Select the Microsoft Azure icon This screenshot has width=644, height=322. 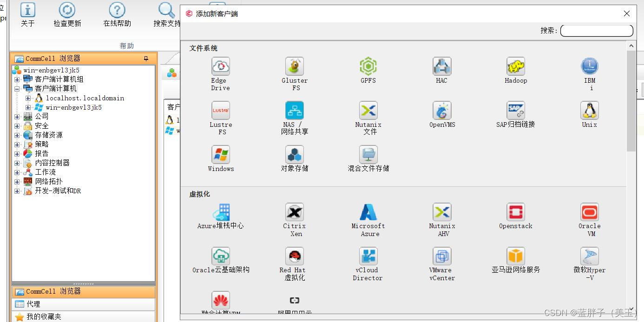368,212
